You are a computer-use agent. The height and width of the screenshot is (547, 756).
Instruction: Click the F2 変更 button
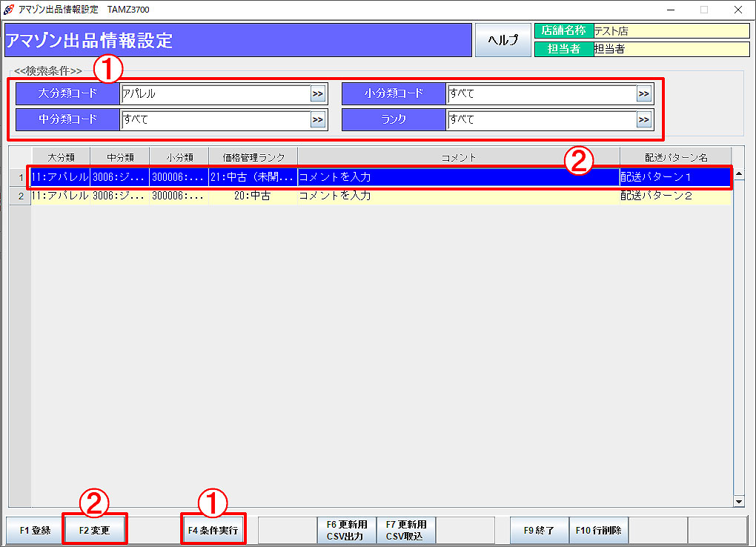pyautogui.click(x=95, y=530)
